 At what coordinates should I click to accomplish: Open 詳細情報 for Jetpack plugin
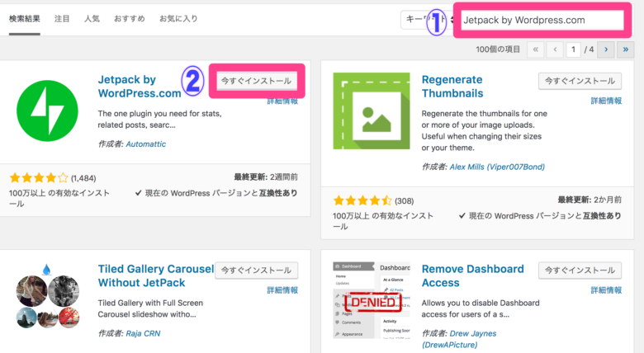(x=282, y=101)
